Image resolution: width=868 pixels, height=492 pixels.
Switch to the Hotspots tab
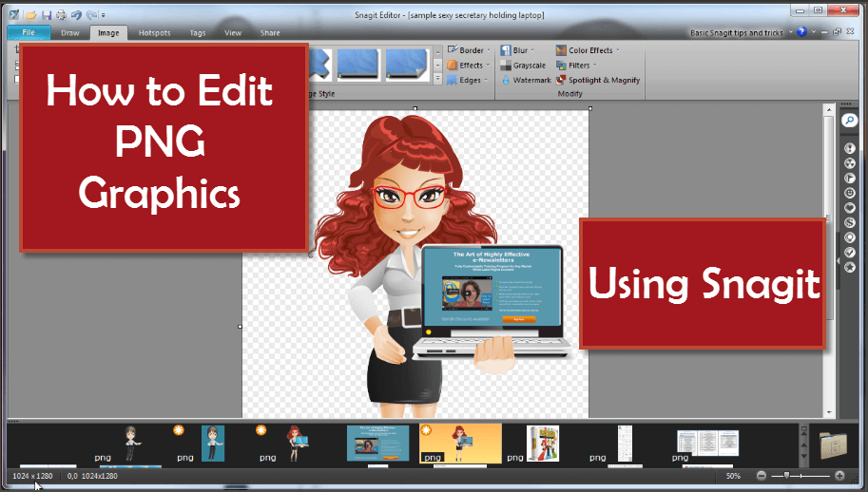(154, 33)
